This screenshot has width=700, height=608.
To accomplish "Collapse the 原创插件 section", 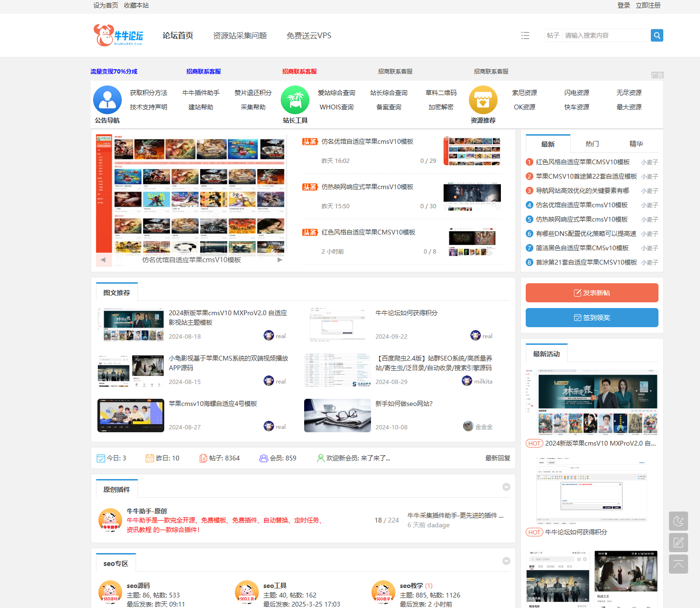I will coord(507,487).
